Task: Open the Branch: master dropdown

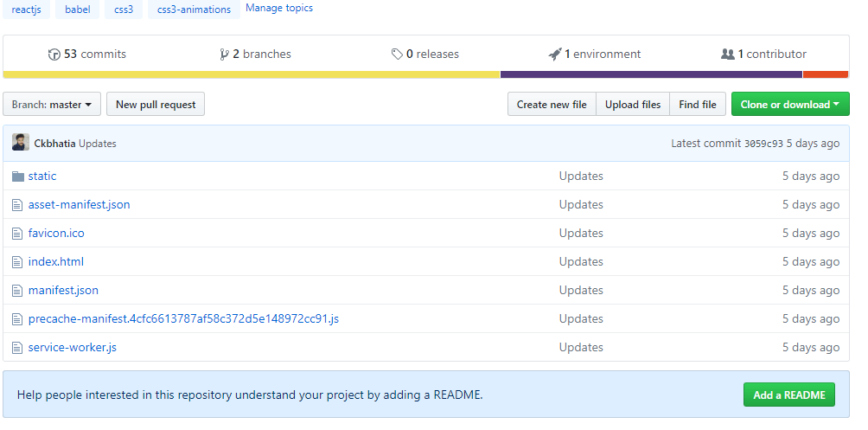Action: click(x=52, y=104)
